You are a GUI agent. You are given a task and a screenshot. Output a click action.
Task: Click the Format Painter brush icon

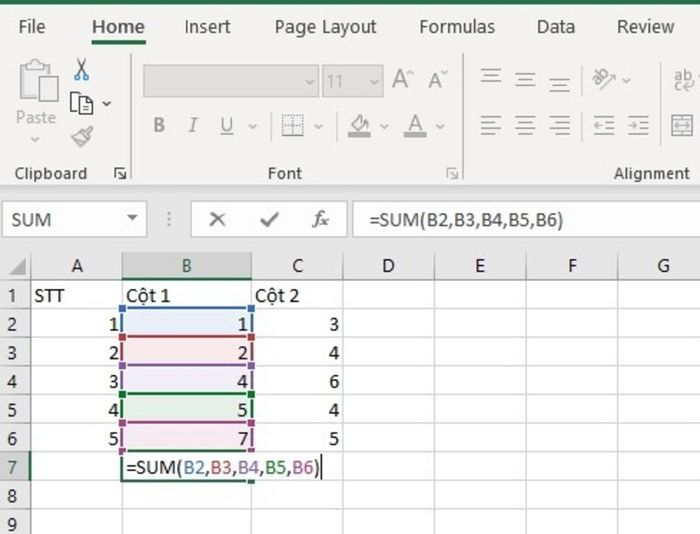click(x=82, y=137)
